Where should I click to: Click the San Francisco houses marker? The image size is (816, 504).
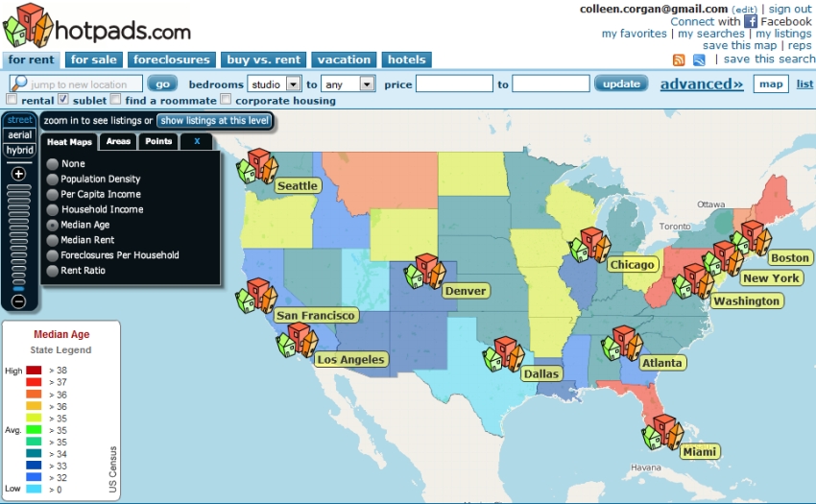click(256, 296)
